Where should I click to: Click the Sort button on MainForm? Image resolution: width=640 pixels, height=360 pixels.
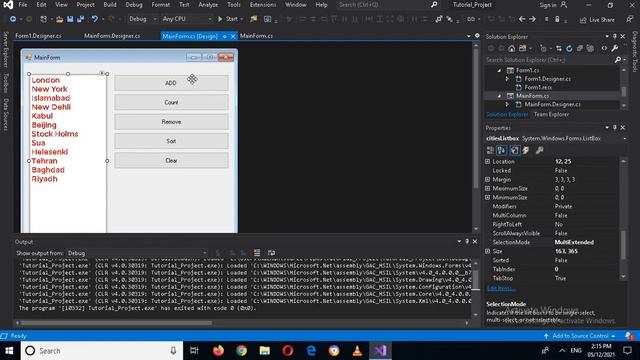point(171,141)
